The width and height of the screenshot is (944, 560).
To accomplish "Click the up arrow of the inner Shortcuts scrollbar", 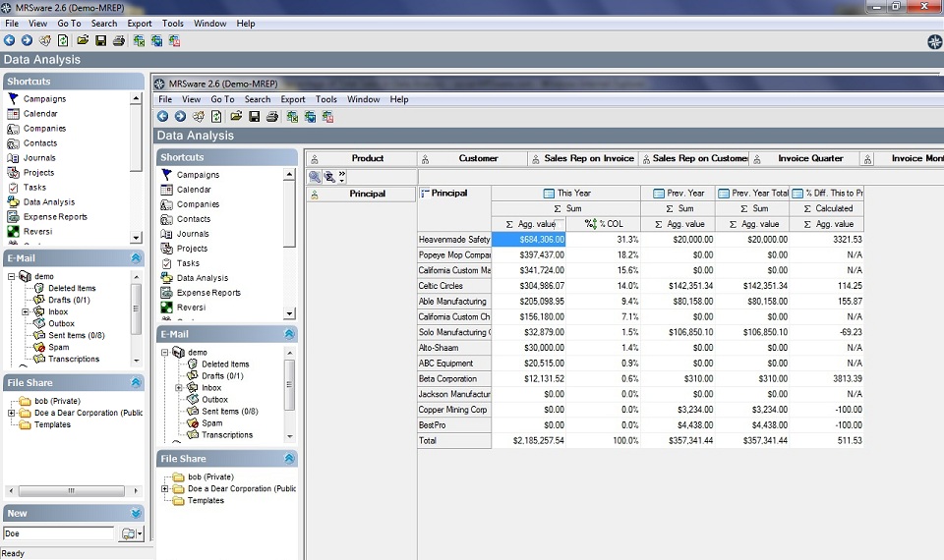I will [x=289, y=175].
